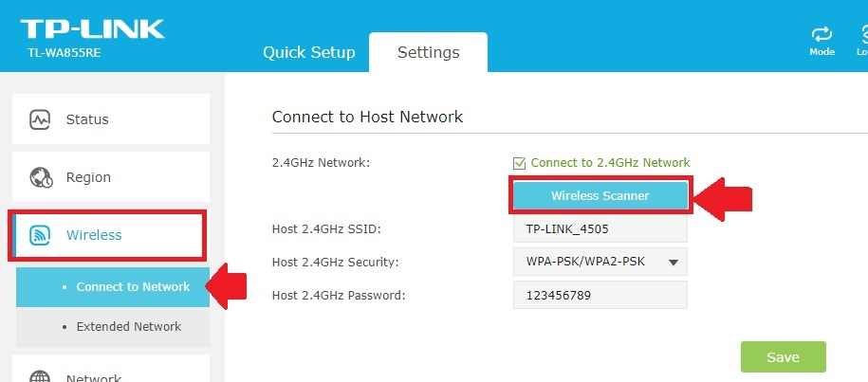This screenshot has width=868, height=382.
Task: Click the TP-LINK logo
Action: click(92, 28)
